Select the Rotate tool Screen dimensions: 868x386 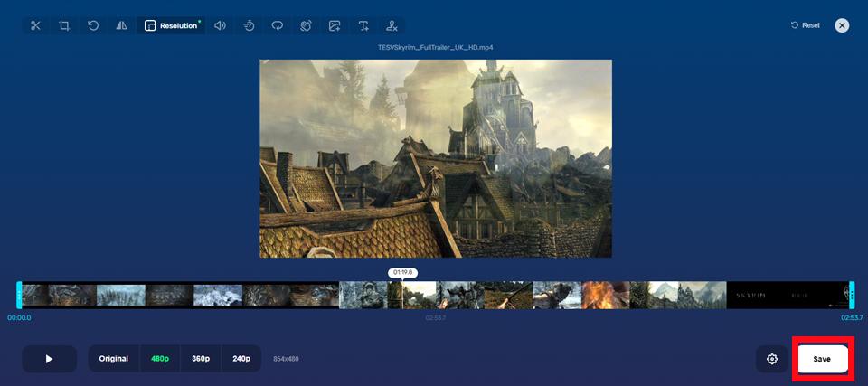point(93,25)
